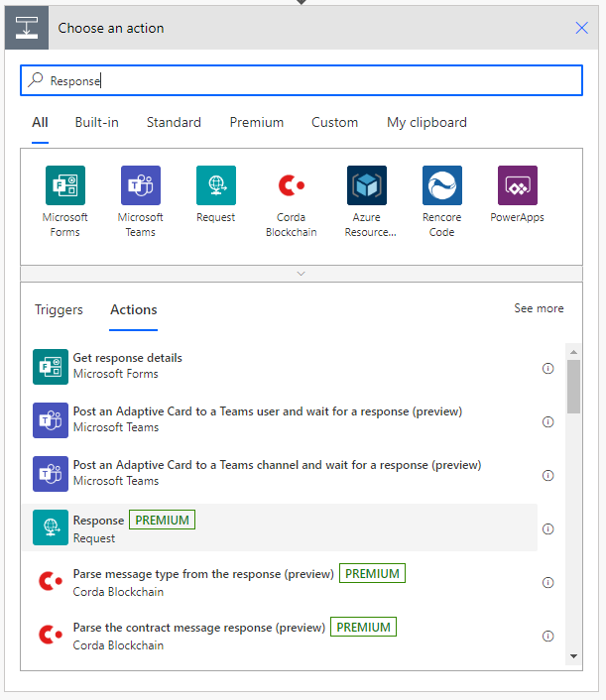606x700 pixels.
Task: Click the scrollbar down arrow
Action: [x=574, y=656]
